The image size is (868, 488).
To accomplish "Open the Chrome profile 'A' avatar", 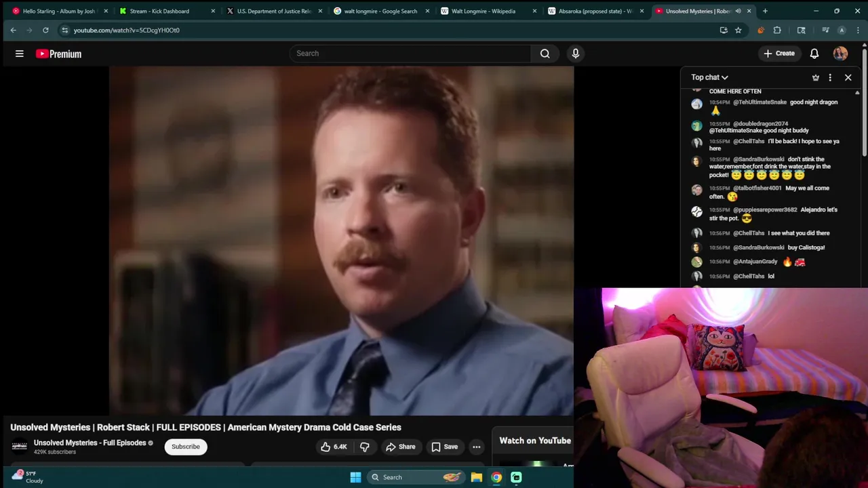I will [842, 30].
